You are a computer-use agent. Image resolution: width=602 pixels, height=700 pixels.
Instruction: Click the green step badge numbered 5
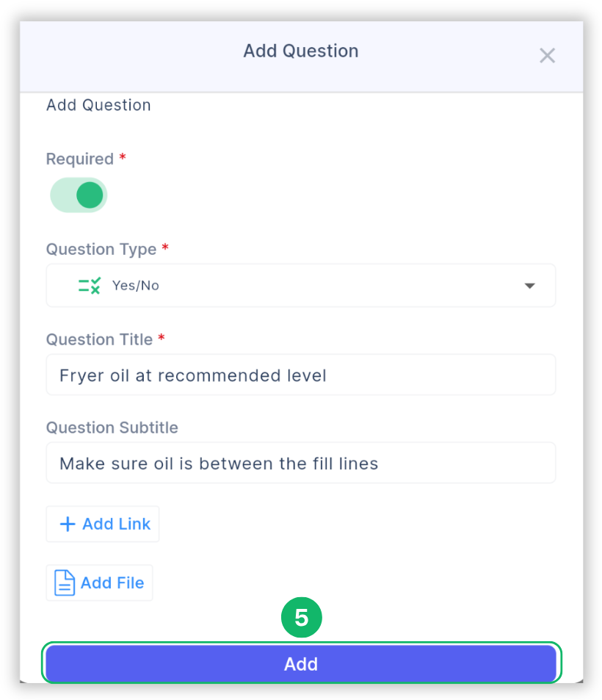click(x=301, y=617)
